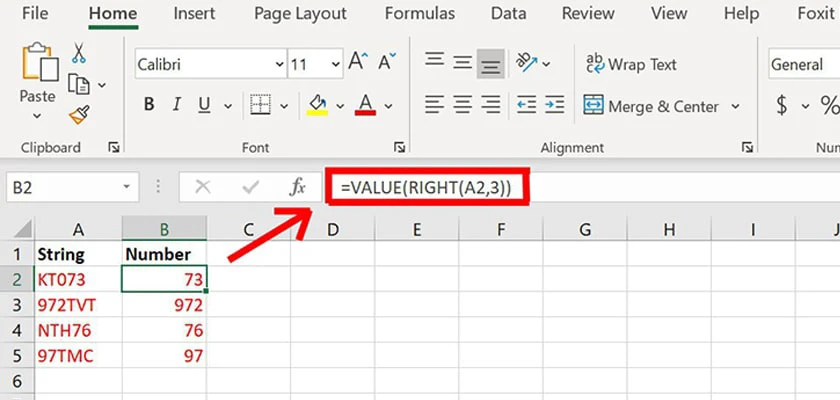Viewport: 840px width, 400px height.
Task: Switch to the Data tab
Action: 508,13
